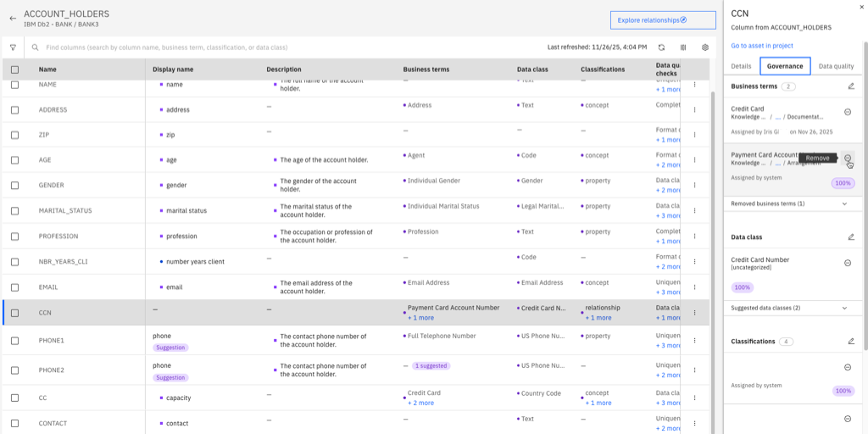This screenshot has height=434, width=868.
Task: Expand Removed business terms section
Action: coord(789,203)
